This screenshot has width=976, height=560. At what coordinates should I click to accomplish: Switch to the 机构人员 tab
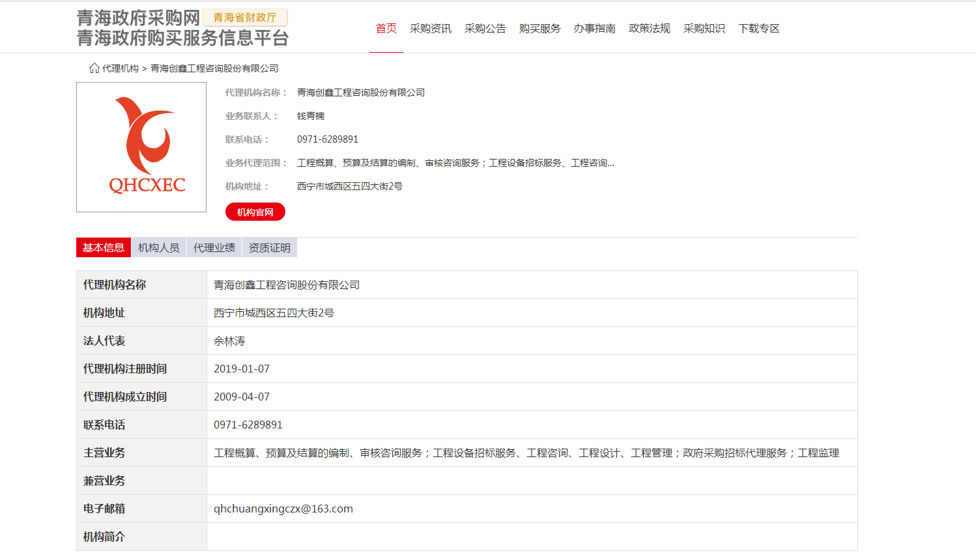point(159,247)
